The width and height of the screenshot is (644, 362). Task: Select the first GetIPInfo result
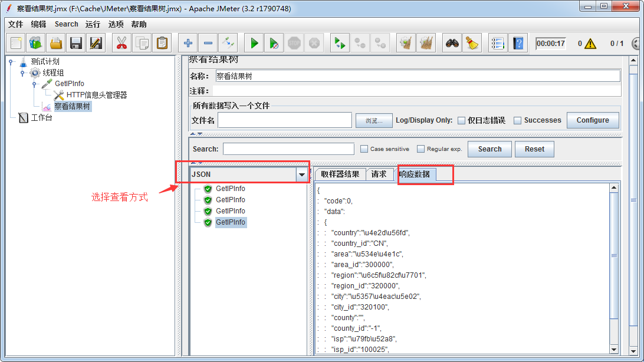coord(231,189)
